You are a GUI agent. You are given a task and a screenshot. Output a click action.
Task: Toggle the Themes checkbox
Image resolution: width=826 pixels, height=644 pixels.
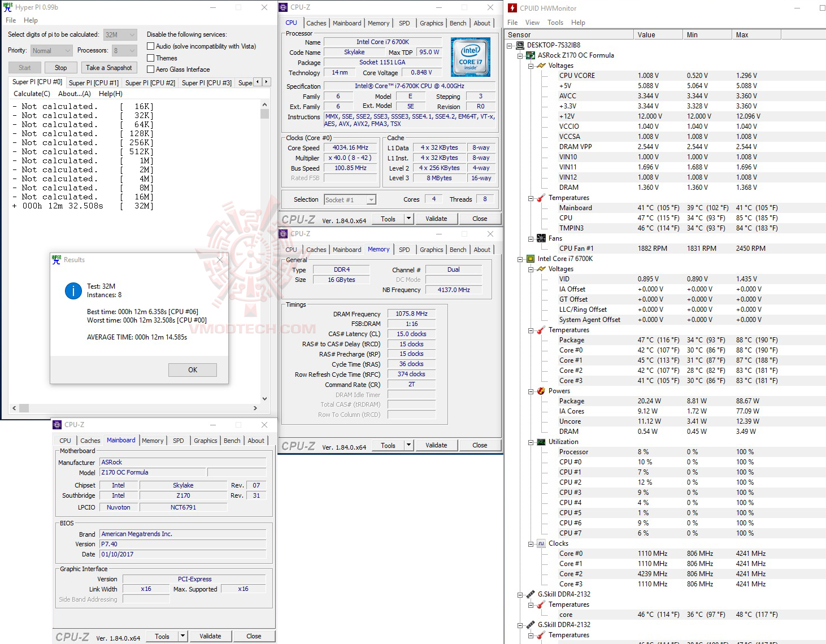click(x=150, y=58)
